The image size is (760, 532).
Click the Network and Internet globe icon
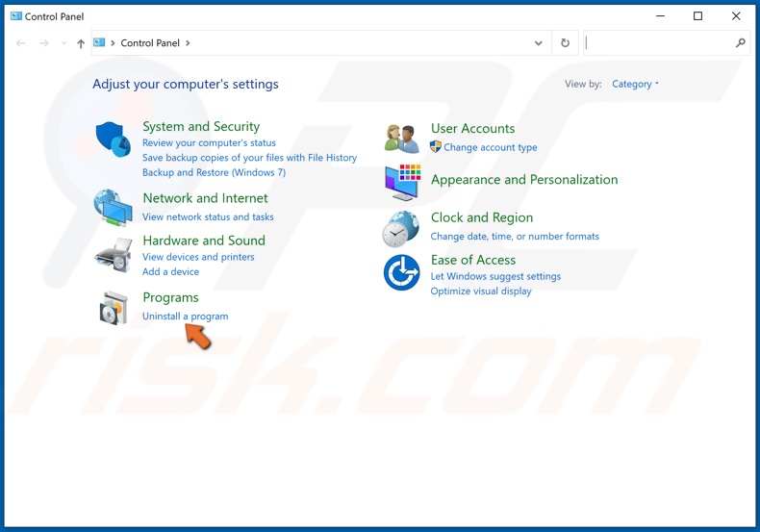(x=114, y=207)
